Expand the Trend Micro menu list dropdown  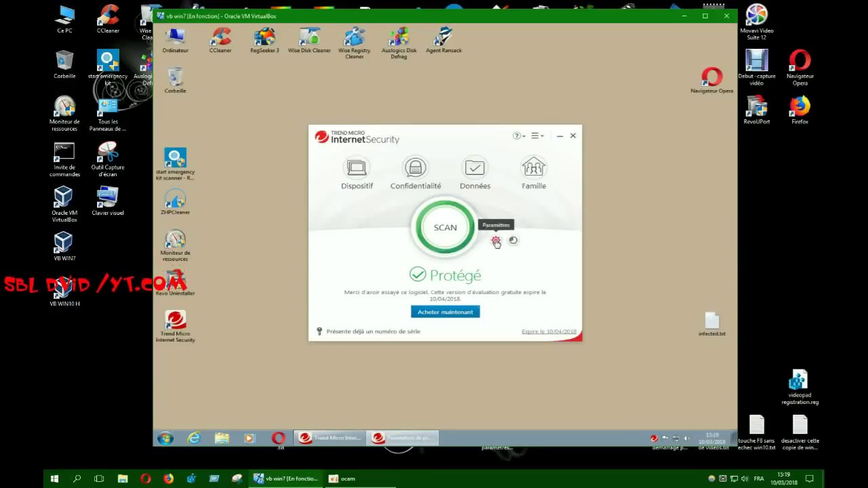pyautogui.click(x=537, y=136)
